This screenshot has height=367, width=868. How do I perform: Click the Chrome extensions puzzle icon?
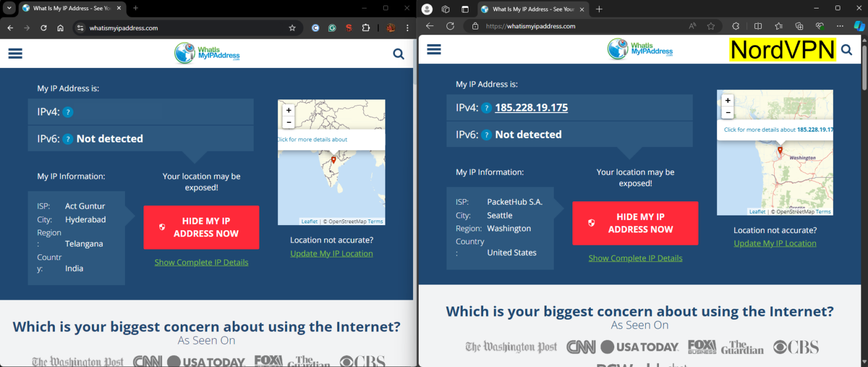[x=367, y=28]
